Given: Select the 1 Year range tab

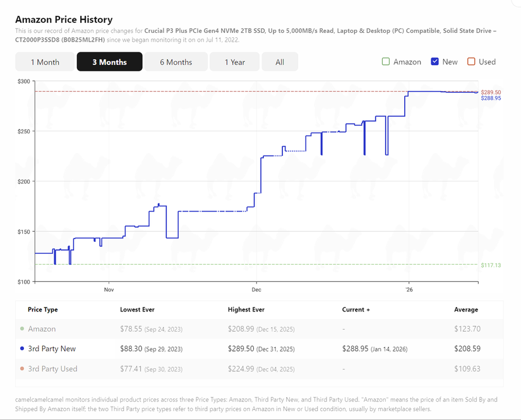Looking at the screenshot, I should [x=235, y=62].
